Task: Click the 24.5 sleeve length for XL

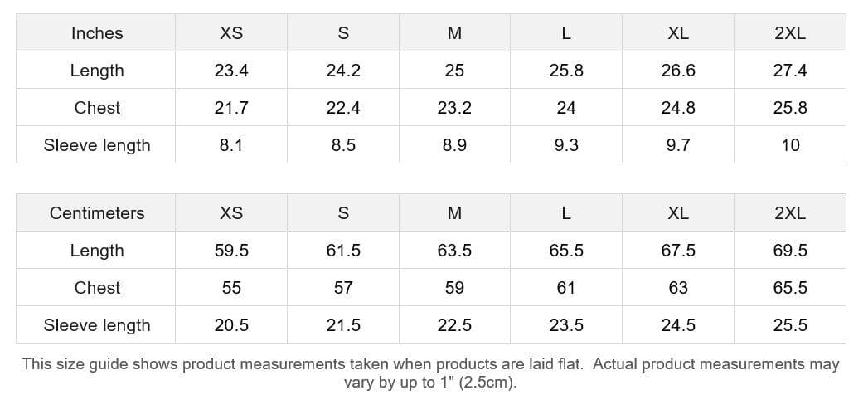Action: 677,325
